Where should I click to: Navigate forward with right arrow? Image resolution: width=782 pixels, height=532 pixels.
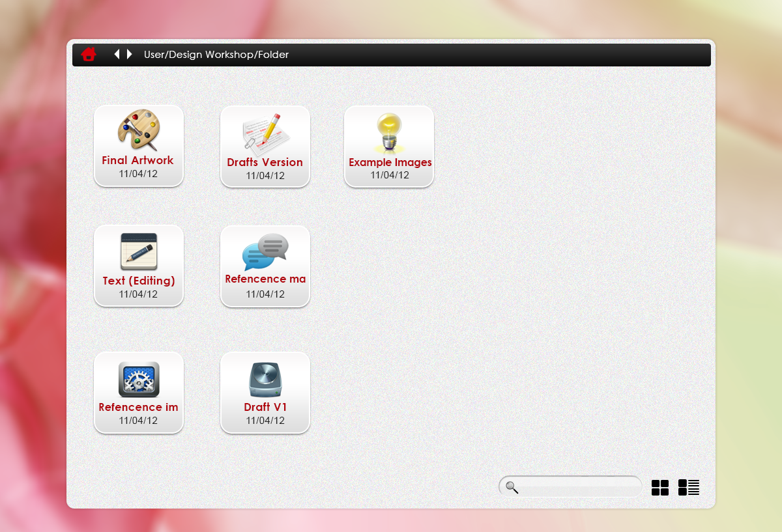[130, 54]
